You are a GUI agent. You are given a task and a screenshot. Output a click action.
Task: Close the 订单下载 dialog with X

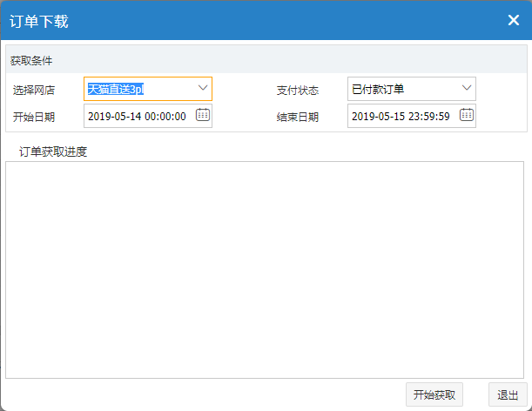point(514,21)
